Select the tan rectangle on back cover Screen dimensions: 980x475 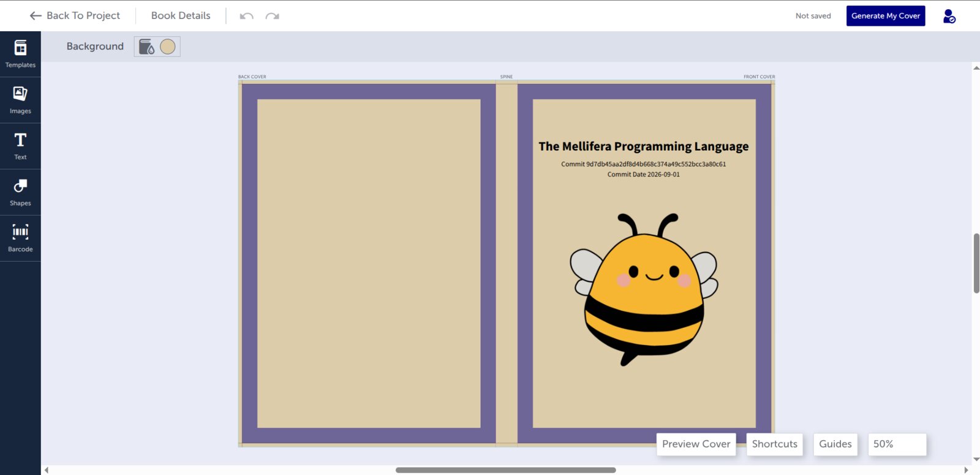coord(369,264)
